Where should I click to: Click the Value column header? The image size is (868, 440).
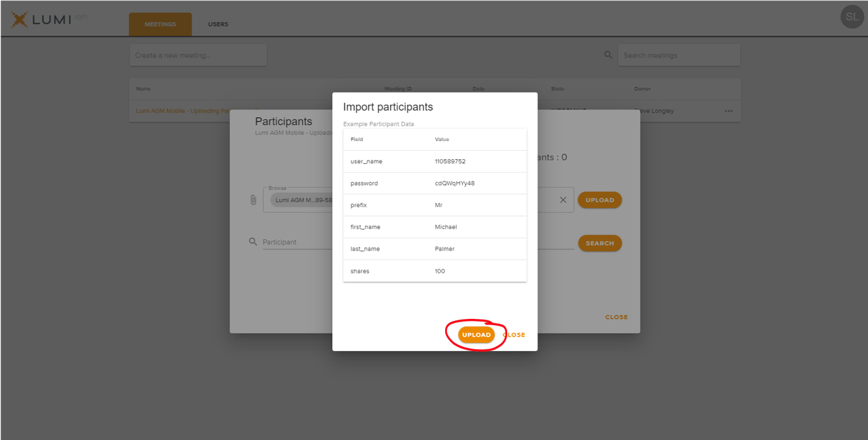pyautogui.click(x=442, y=139)
